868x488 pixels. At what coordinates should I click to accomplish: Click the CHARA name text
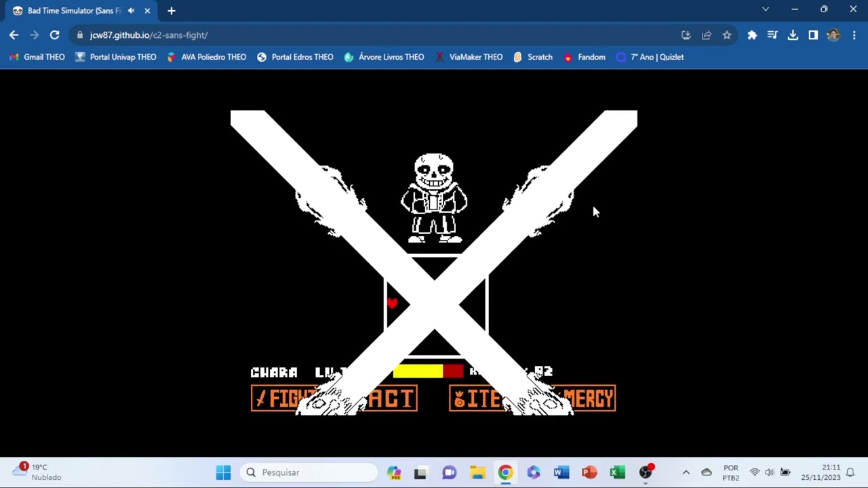[x=274, y=372]
